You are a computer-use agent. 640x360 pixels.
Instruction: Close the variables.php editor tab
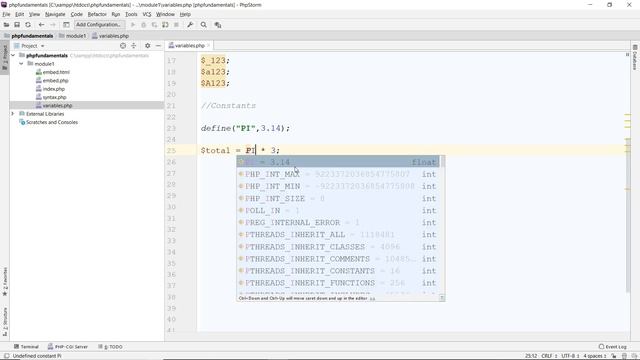tap(208, 46)
